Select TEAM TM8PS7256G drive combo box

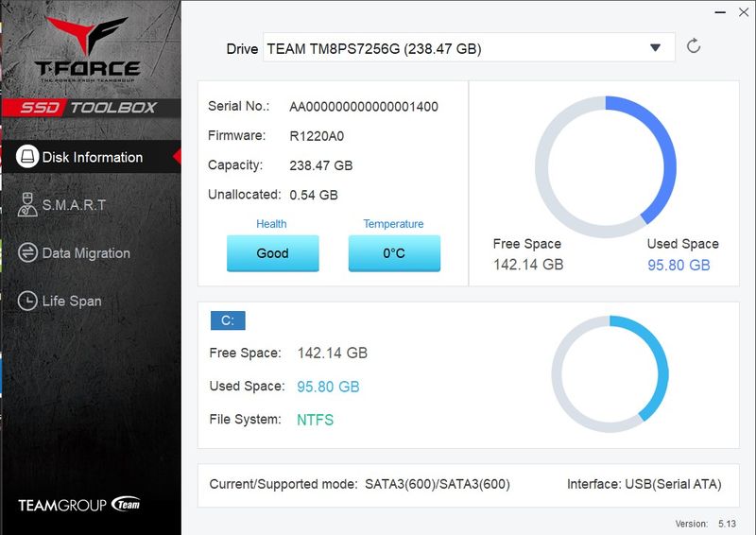tap(469, 47)
